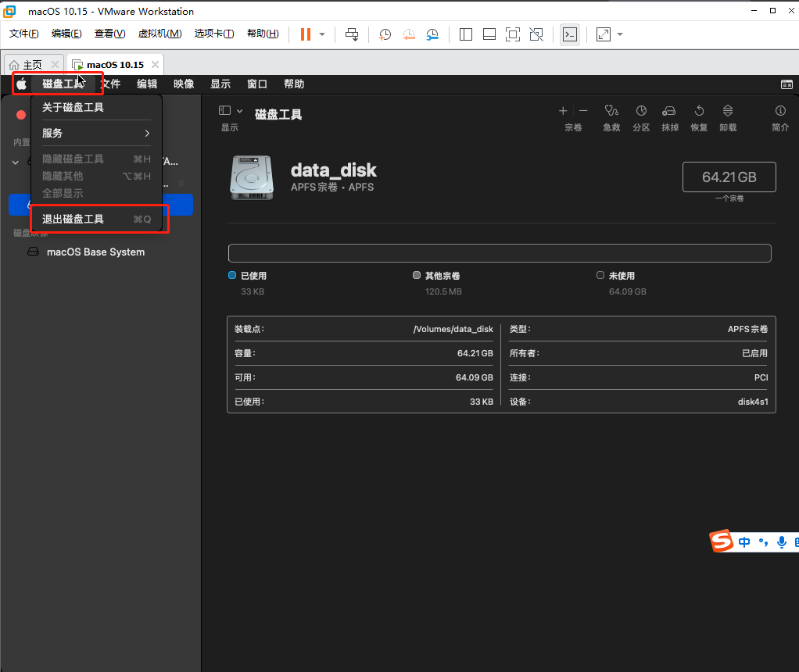799x672 pixels.
Task: Click the eject icon in the sidebar
Action: pyautogui.click(x=181, y=182)
